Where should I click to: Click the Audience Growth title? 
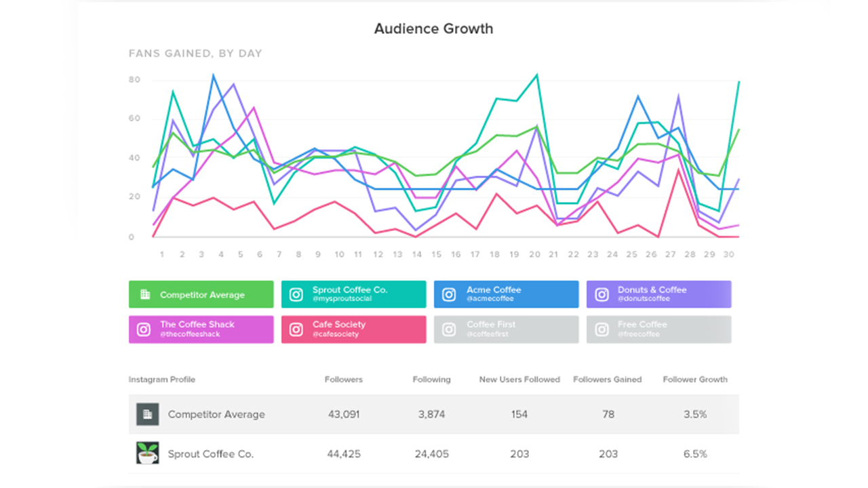point(434,28)
